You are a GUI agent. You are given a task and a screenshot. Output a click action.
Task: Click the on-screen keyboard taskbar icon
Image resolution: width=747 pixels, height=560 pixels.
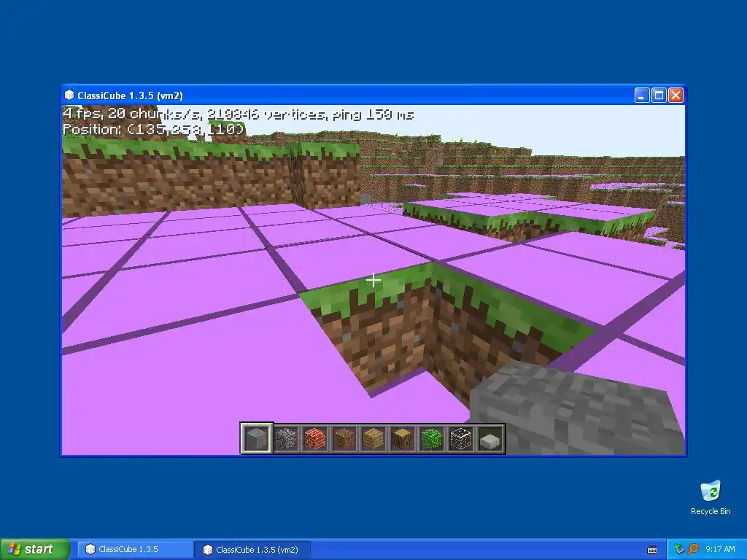652,550
